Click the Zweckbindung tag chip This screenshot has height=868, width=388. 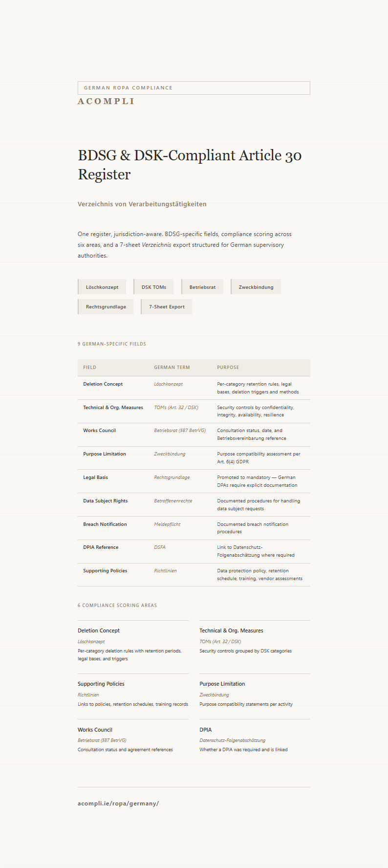pyautogui.click(x=256, y=287)
